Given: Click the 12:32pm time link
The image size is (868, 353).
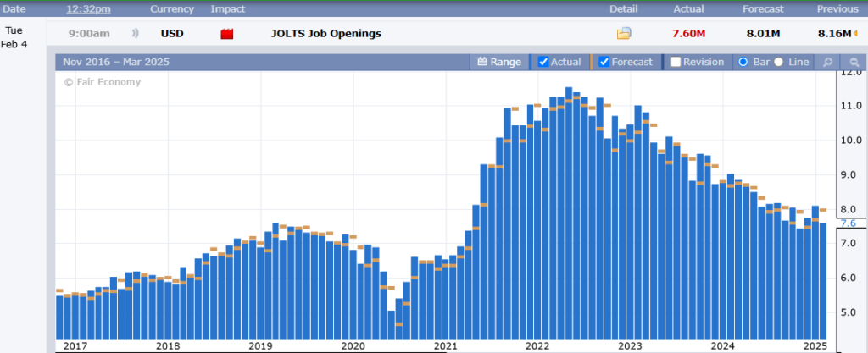Looking at the screenshot, I should coord(88,8).
